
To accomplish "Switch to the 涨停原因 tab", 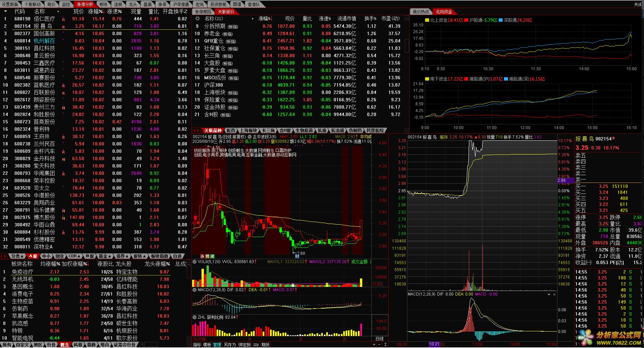I will 203,12.
